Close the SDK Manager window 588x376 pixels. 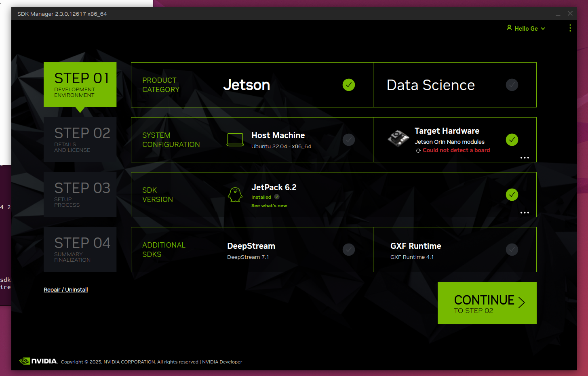[x=570, y=13]
